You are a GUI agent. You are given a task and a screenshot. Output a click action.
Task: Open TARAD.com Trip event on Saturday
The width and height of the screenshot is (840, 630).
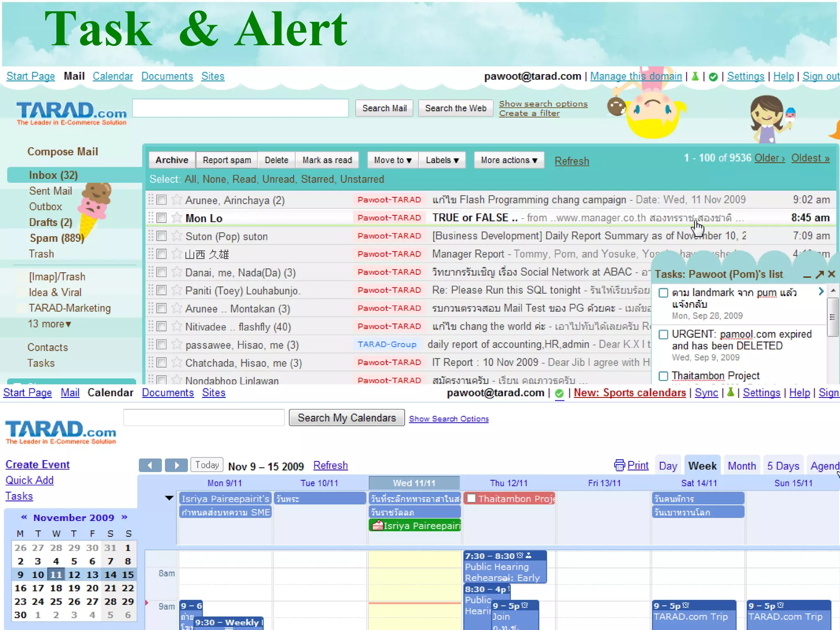694,615
